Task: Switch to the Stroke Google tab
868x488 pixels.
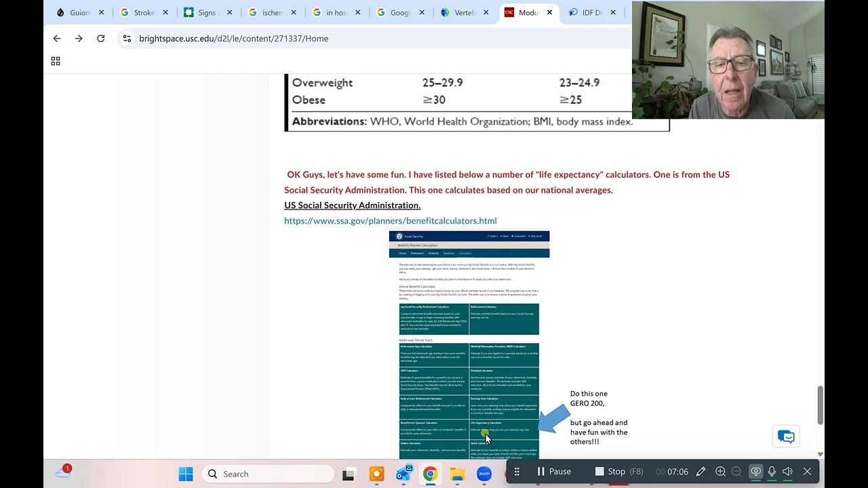Action: 144,12
